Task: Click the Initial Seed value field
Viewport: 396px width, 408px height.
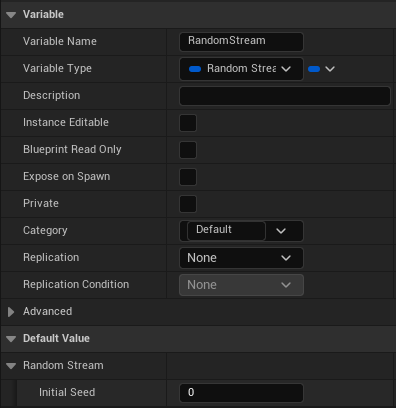Action: (x=241, y=393)
